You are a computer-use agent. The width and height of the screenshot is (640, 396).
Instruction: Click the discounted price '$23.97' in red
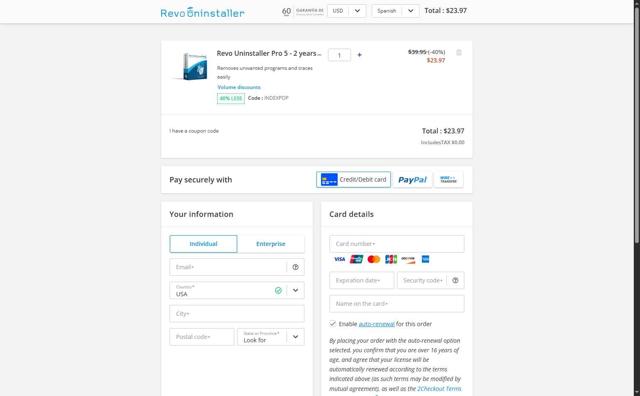click(436, 60)
